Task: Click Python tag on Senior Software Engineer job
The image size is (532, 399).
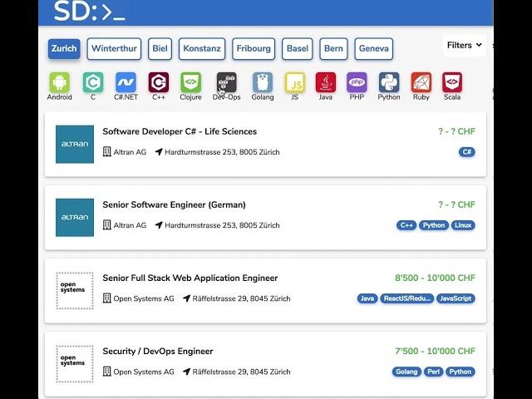Action: tap(434, 225)
